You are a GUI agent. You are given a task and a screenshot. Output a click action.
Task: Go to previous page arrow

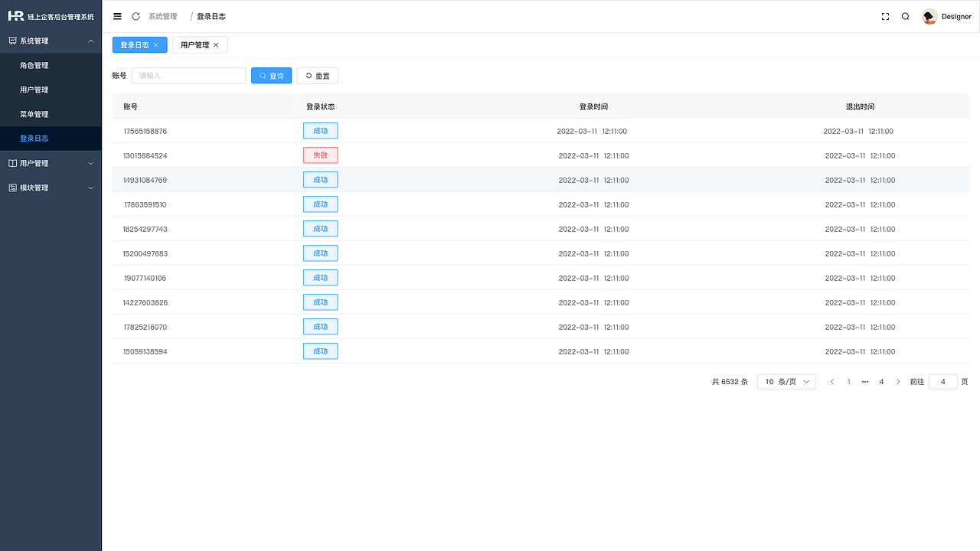(832, 382)
